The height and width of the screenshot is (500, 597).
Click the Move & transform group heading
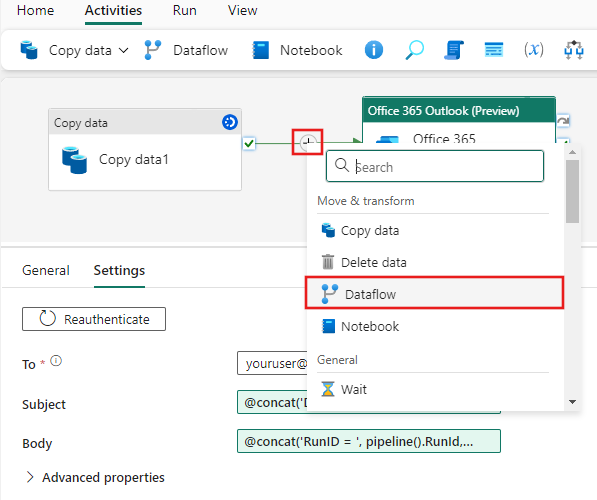point(366,201)
